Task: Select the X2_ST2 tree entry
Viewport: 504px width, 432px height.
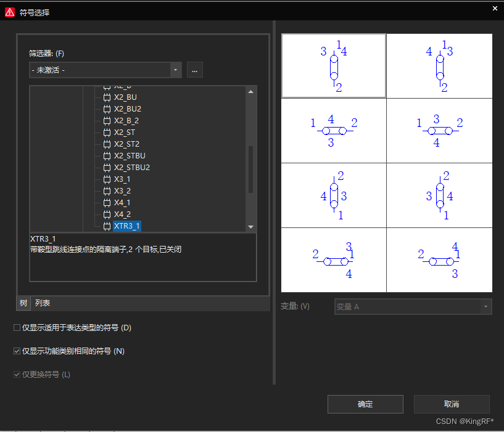Action: (x=126, y=144)
